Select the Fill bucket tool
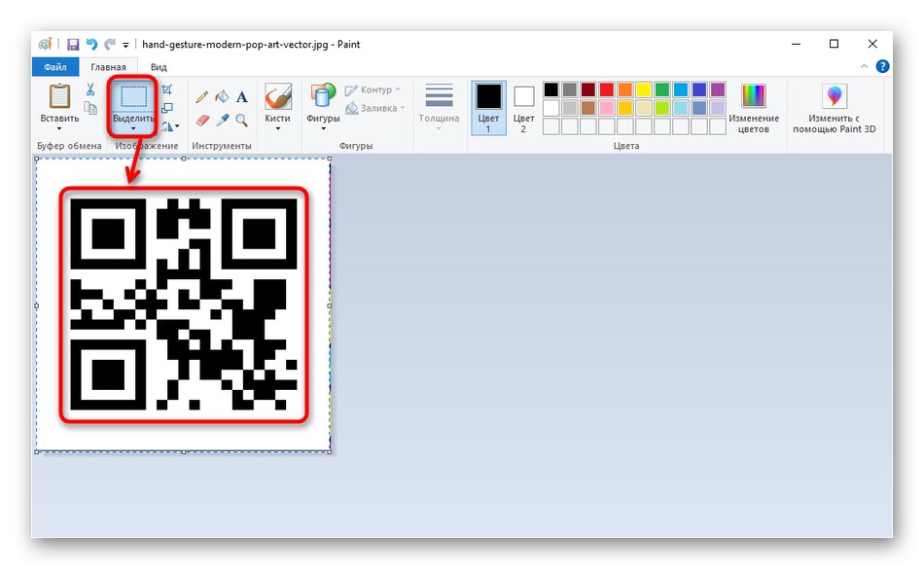Screen dimensions: 924x569 click(222, 96)
